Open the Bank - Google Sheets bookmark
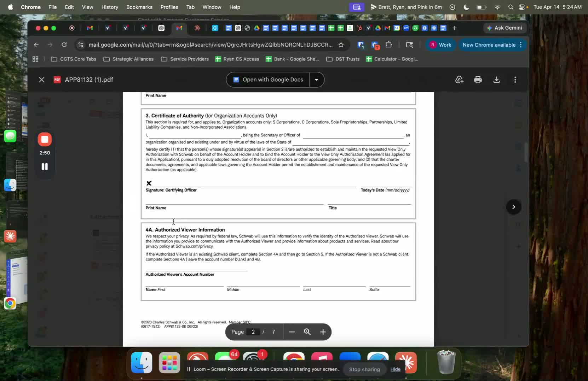Image resolution: width=588 pixels, height=381 pixels. coord(292,59)
